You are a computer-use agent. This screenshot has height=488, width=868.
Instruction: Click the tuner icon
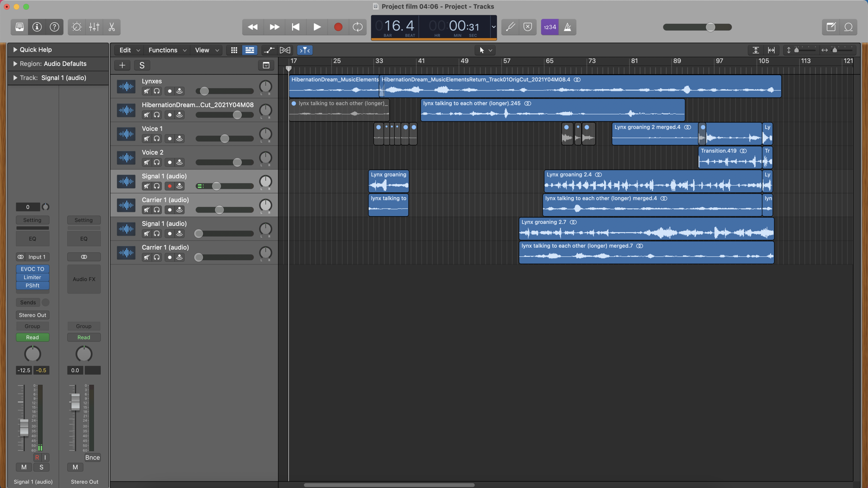510,27
